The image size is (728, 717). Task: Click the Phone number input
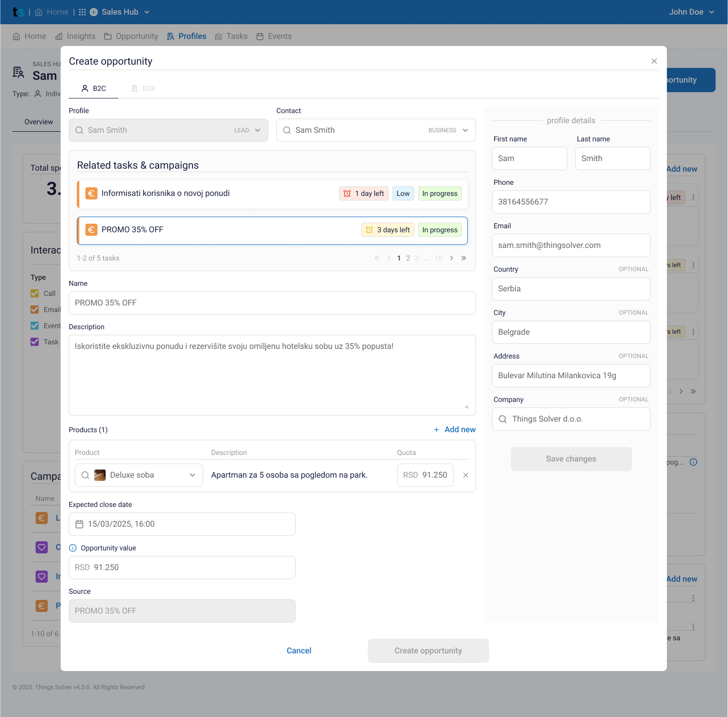click(x=571, y=202)
